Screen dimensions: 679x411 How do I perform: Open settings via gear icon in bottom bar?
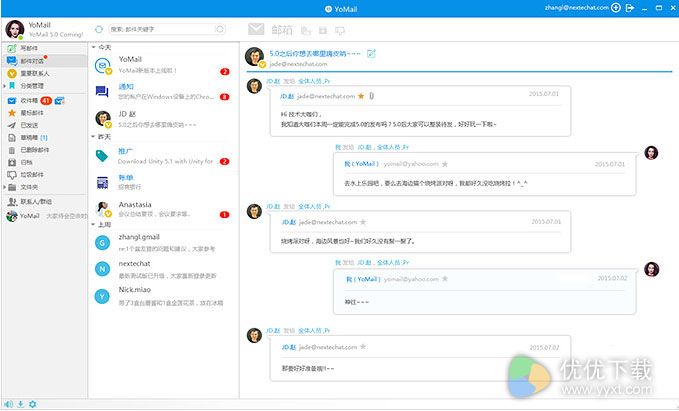(32, 404)
